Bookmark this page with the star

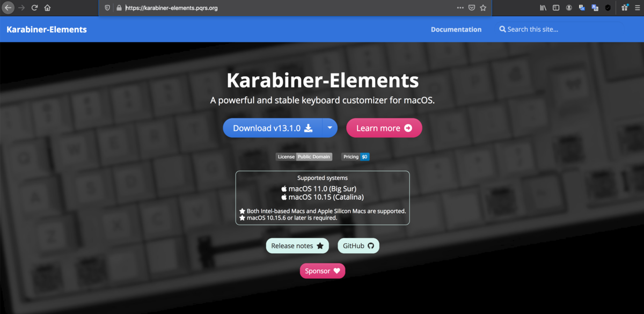pyautogui.click(x=483, y=8)
